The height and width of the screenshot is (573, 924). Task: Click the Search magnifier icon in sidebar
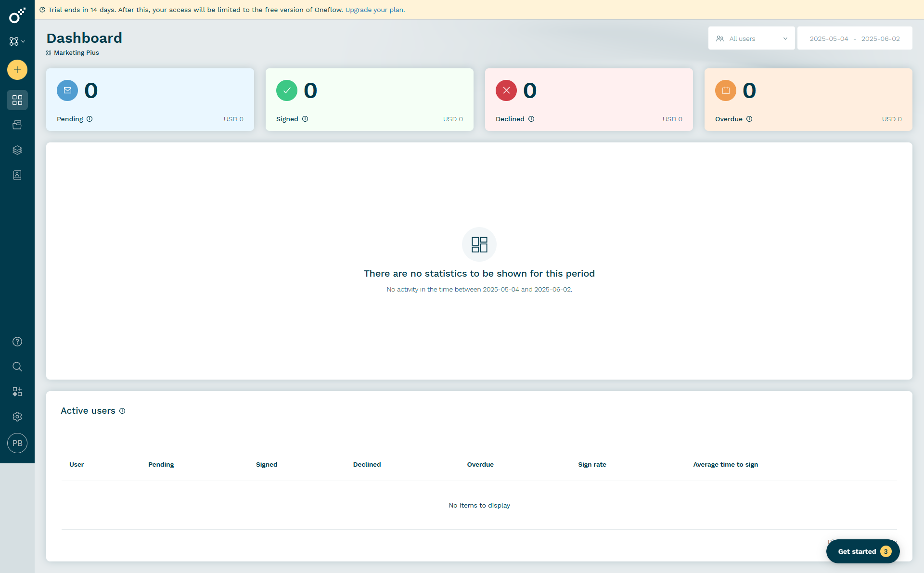pyautogui.click(x=17, y=367)
